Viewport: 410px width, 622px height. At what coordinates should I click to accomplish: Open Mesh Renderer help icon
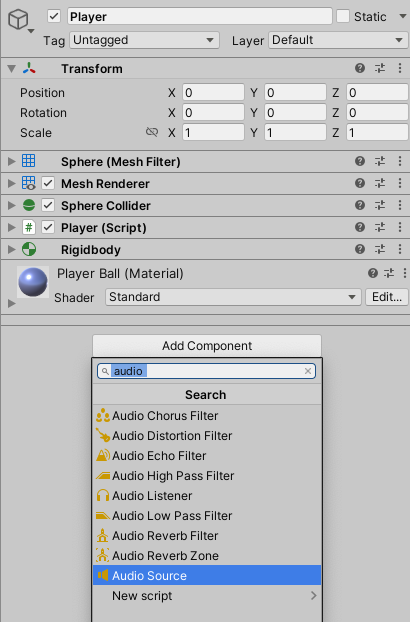[360, 183]
